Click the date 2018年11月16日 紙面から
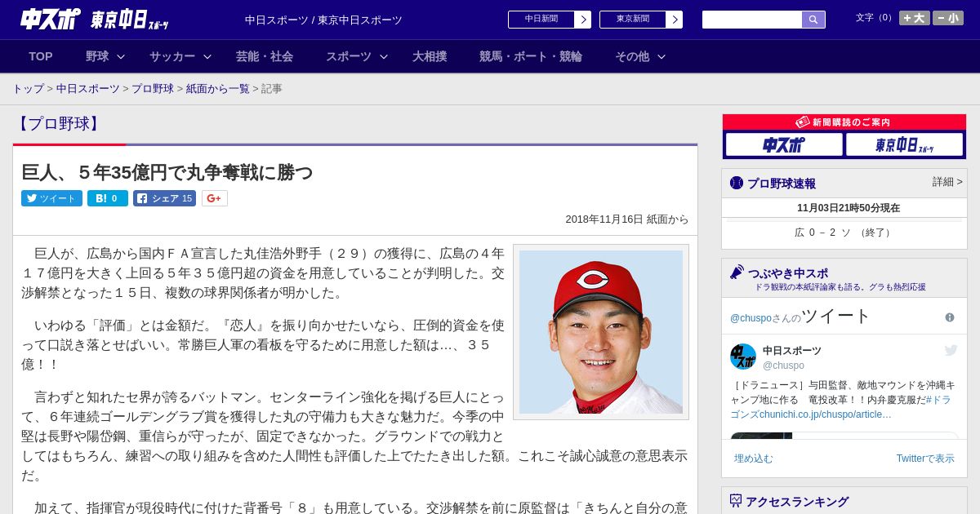This screenshot has height=514, width=980. click(x=627, y=219)
